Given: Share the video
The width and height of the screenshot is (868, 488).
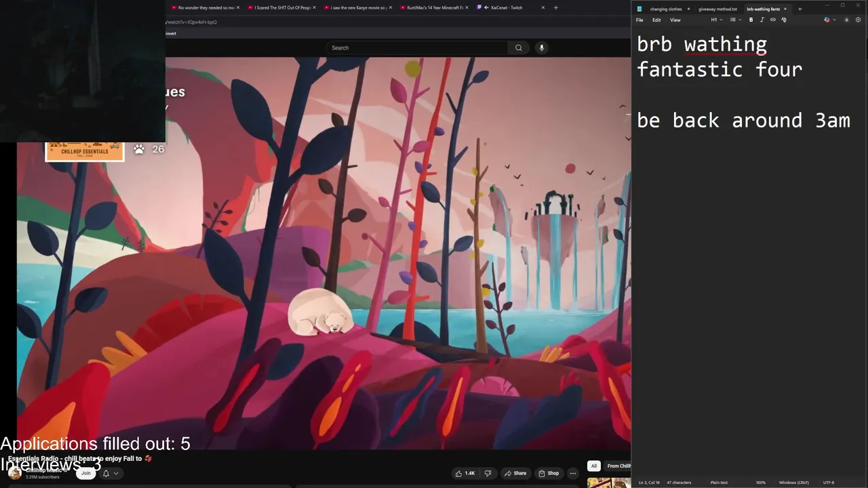Looking at the screenshot, I should [x=515, y=473].
